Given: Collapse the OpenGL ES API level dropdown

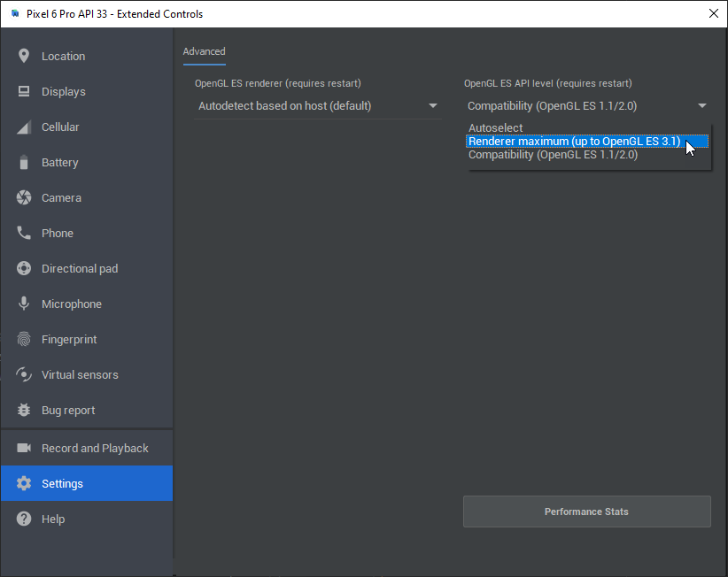Looking at the screenshot, I should [x=701, y=105].
